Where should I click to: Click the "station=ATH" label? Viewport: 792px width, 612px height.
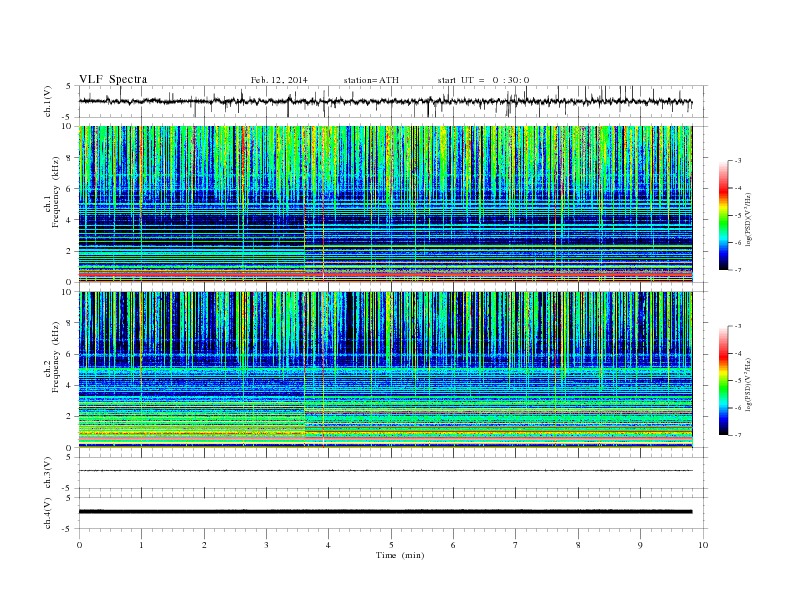pyautogui.click(x=371, y=80)
